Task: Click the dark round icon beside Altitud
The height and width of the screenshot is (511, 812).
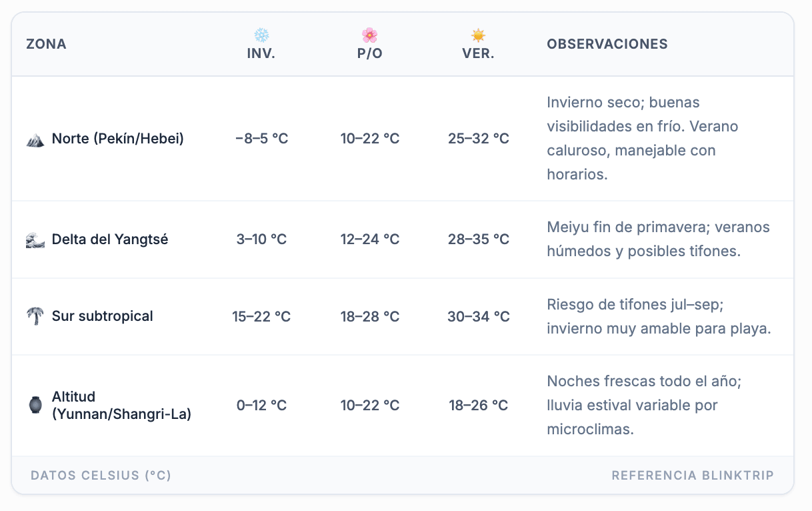Action: pos(35,405)
